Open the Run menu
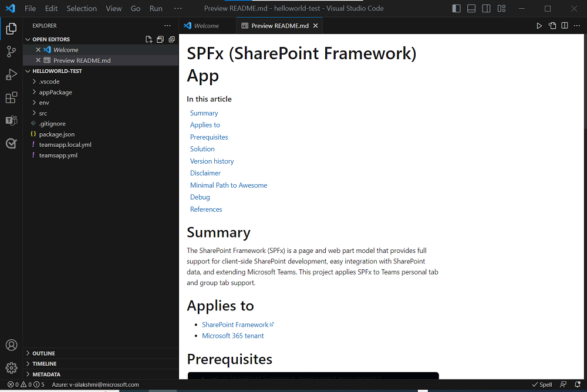This screenshot has height=392, width=587. pyautogui.click(x=156, y=8)
